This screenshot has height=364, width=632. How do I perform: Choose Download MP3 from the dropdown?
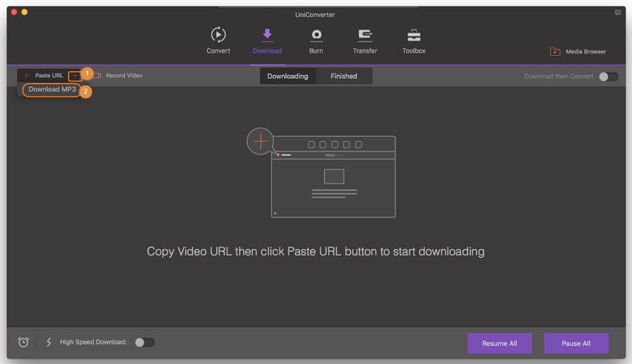coord(52,89)
